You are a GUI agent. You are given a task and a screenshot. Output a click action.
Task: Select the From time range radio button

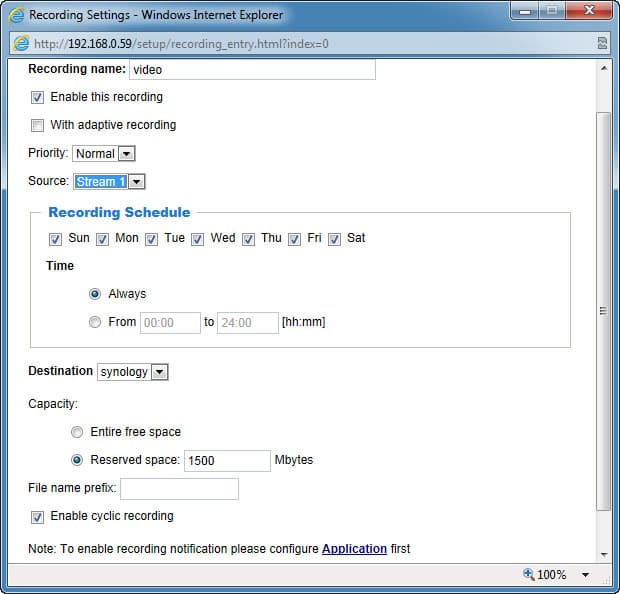(x=95, y=322)
